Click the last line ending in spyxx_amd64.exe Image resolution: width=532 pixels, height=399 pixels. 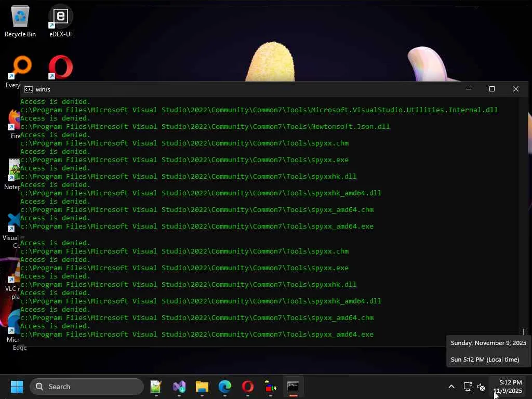[x=197, y=335]
